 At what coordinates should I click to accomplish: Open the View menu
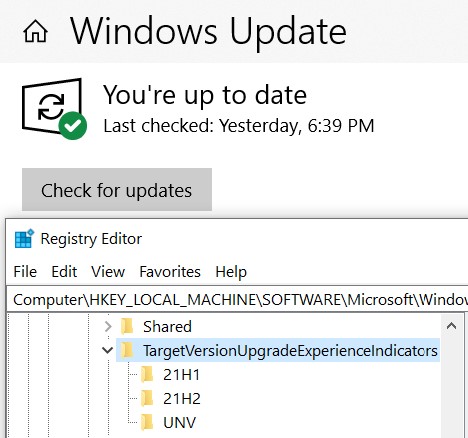(x=108, y=272)
